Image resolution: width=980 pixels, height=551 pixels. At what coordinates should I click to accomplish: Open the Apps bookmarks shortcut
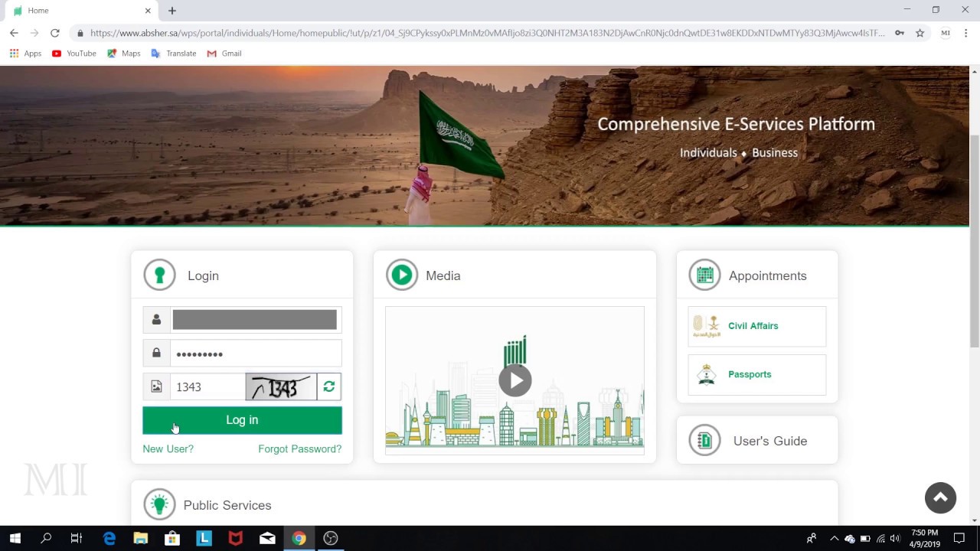click(x=25, y=54)
